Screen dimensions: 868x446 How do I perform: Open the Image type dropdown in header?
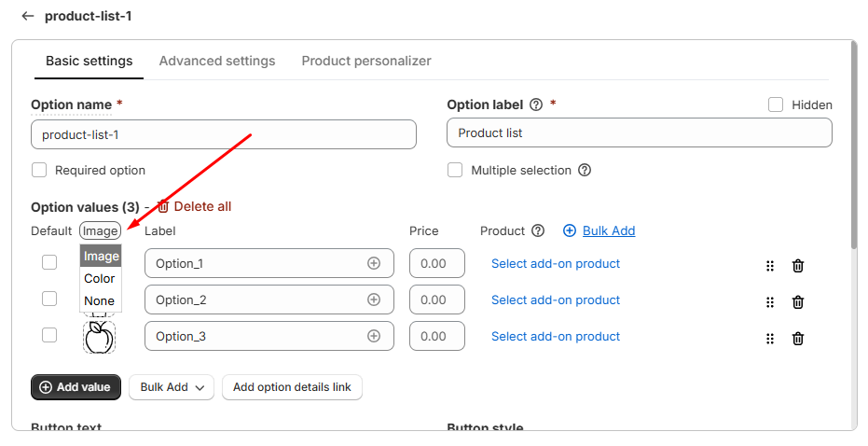[x=100, y=230]
